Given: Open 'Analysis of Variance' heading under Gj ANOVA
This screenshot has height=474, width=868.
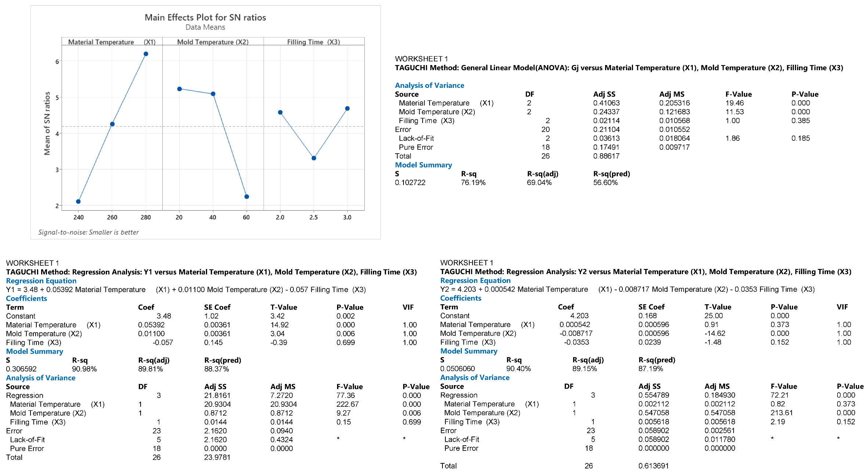Looking at the screenshot, I should [429, 85].
